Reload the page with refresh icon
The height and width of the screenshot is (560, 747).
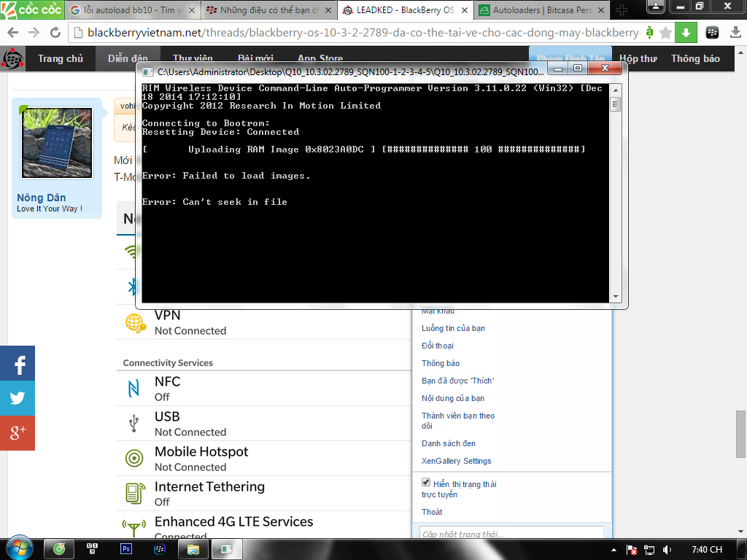(x=55, y=33)
